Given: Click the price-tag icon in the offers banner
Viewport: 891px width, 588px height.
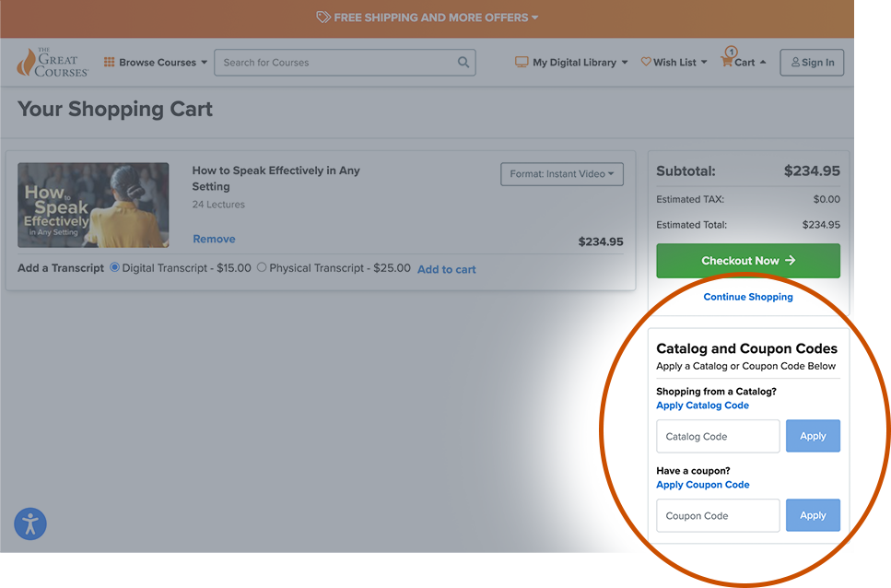Looking at the screenshot, I should pos(322,17).
